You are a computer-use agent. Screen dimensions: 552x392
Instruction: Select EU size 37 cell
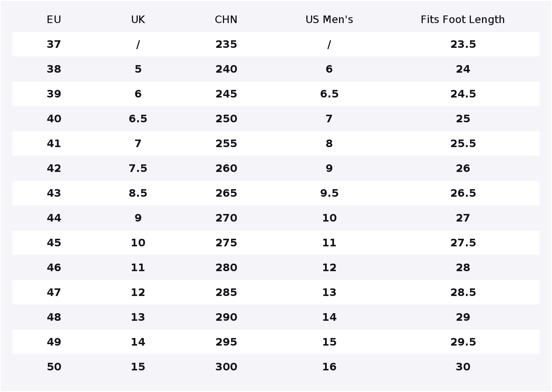point(54,44)
